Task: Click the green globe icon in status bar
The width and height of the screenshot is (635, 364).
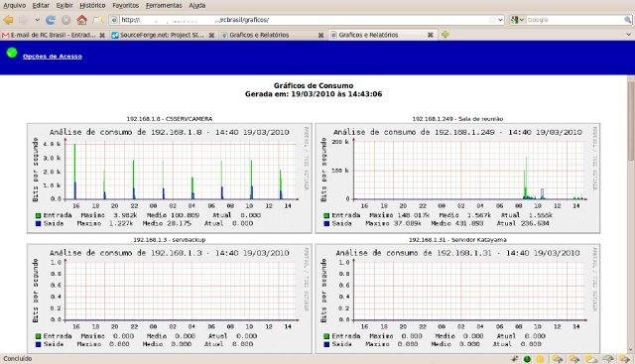Action: 527,359
